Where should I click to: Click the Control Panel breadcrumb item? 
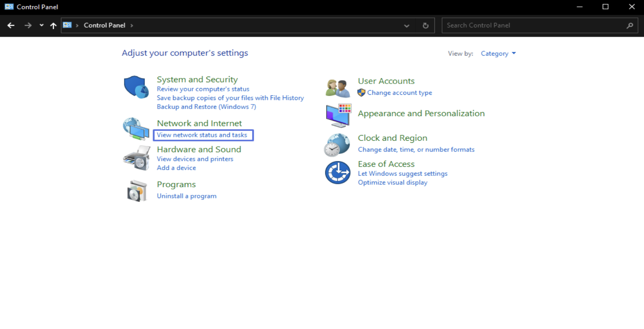point(104,26)
